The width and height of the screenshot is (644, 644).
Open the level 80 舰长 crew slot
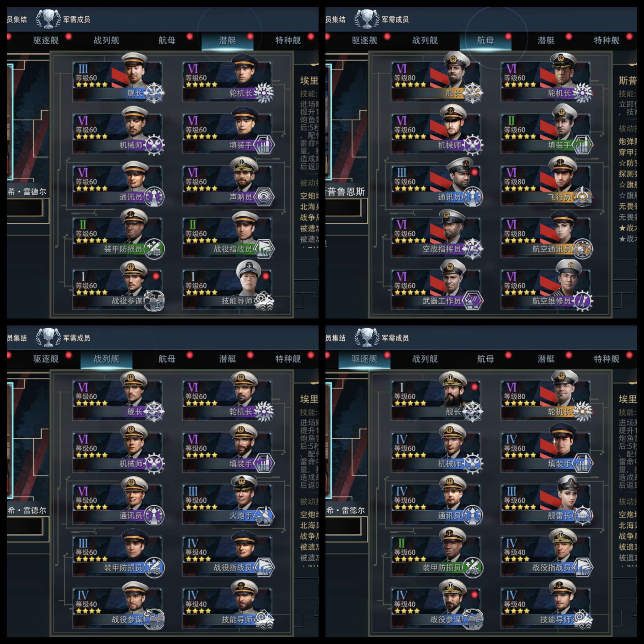tap(436, 81)
